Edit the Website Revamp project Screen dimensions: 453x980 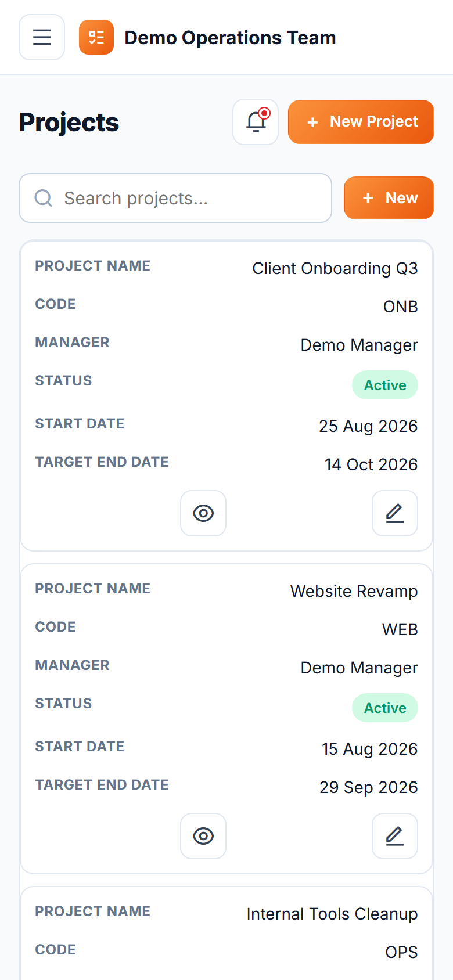[x=395, y=836]
